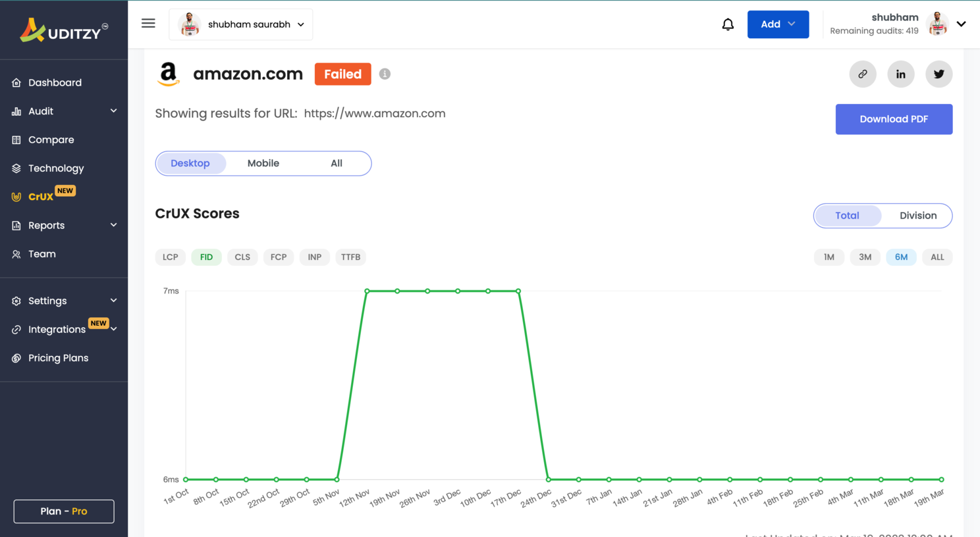Click the 12th Nov data point

[367, 291]
